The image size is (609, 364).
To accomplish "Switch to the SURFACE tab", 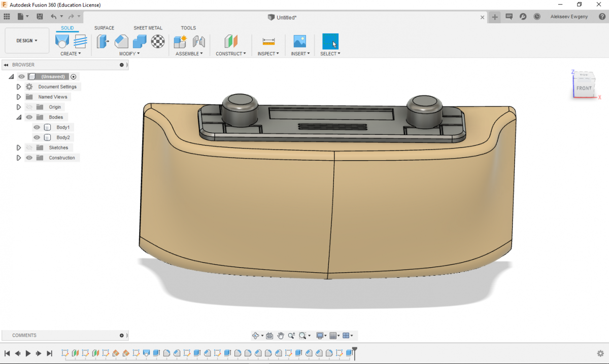I will tap(104, 28).
